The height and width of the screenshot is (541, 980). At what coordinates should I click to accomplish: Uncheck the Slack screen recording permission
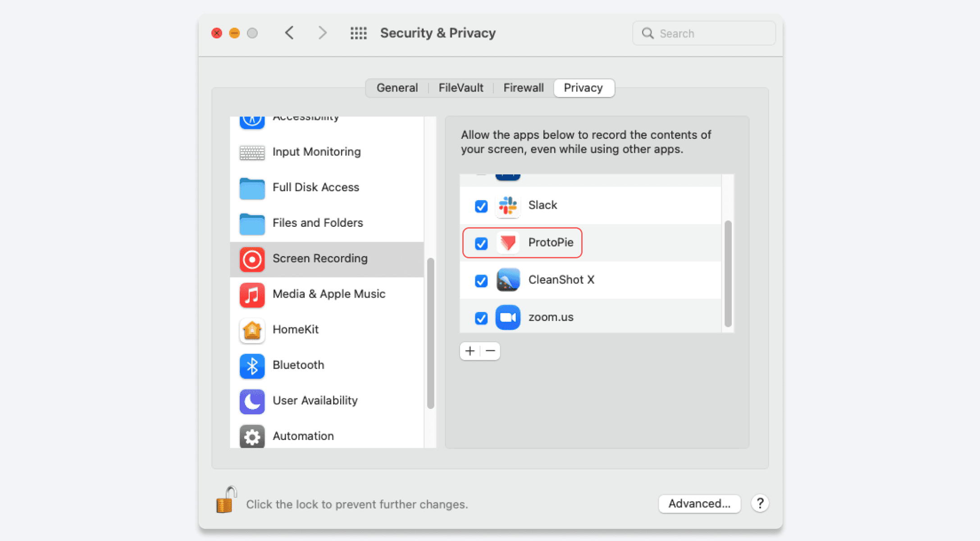tap(481, 206)
